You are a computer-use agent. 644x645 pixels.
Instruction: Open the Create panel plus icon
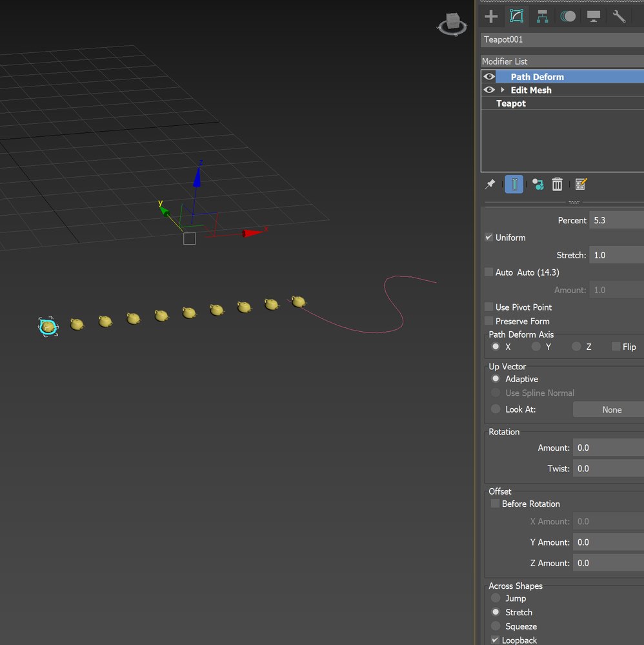[x=491, y=16]
